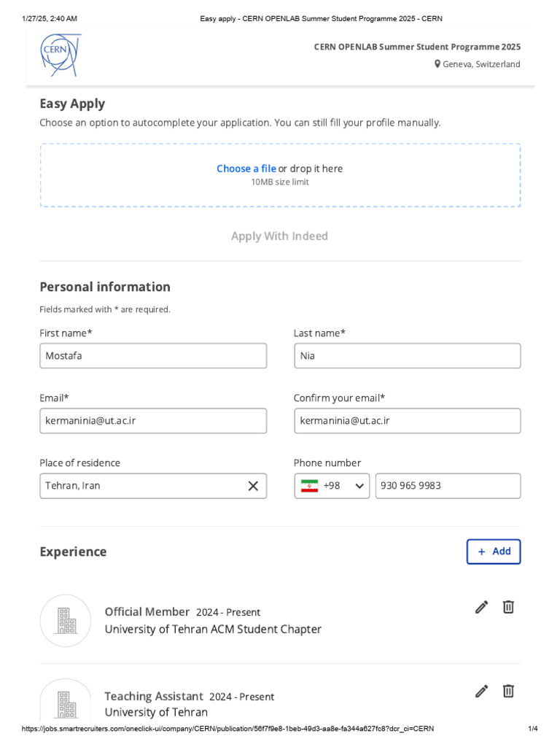This screenshot has height=747, width=560.
Task: Edit the Official Member experience entry
Action: pyautogui.click(x=481, y=607)
